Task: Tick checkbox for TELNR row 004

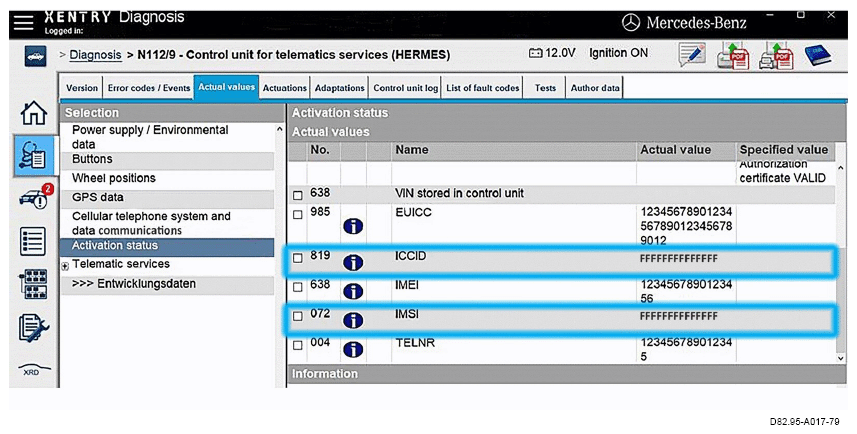Action: point(298,345)
